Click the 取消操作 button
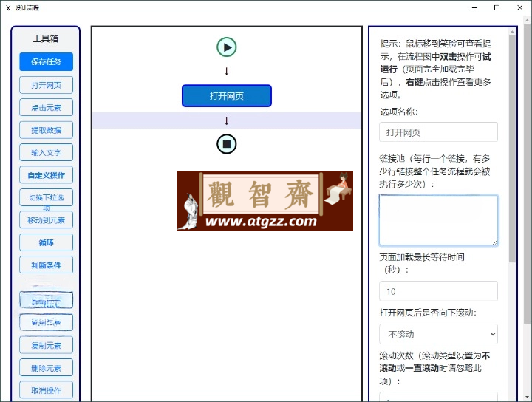The image size is (532, 402). click(46, 390)
